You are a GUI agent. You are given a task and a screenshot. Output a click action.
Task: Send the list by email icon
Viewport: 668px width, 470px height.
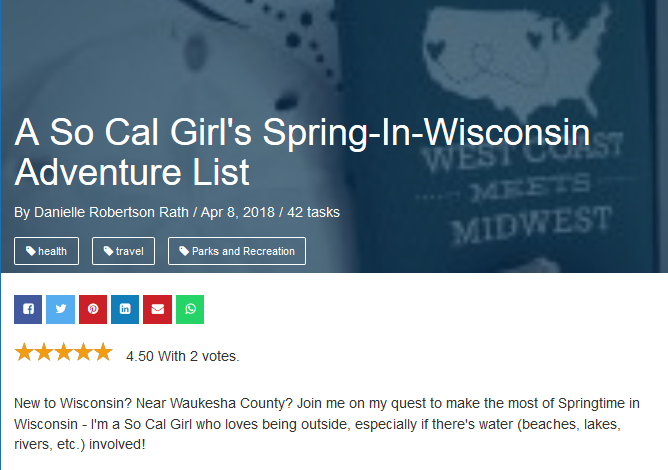(157, 309)
